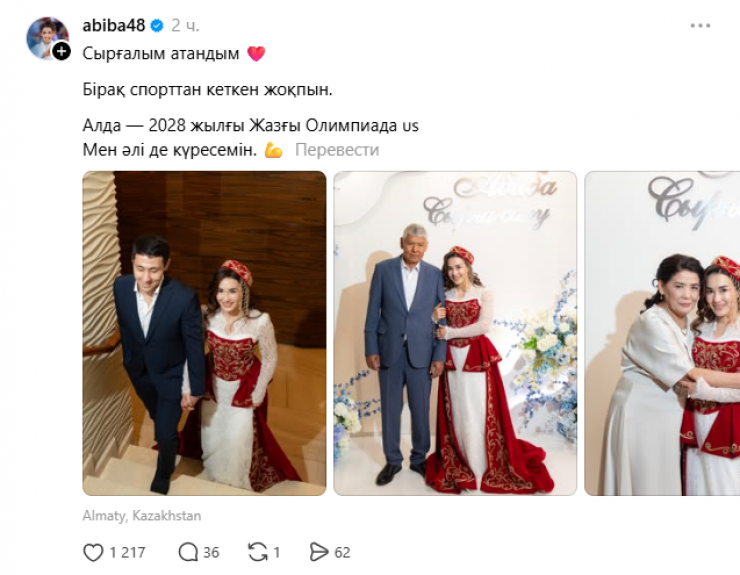Like the post with the heart icon

(x=93, y=552)
